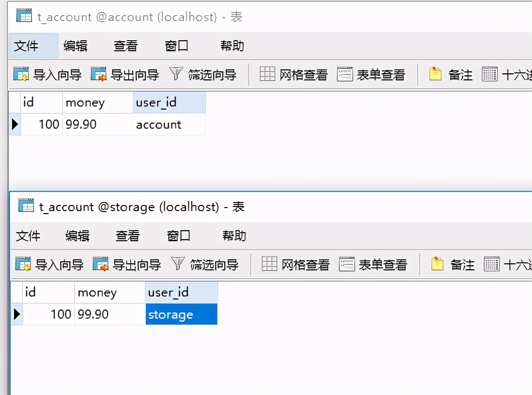This screenshot has height=395, width=532.
Task: Select the row marker arrow in top table
Action: pyautogui.click(x=16, y=124)
